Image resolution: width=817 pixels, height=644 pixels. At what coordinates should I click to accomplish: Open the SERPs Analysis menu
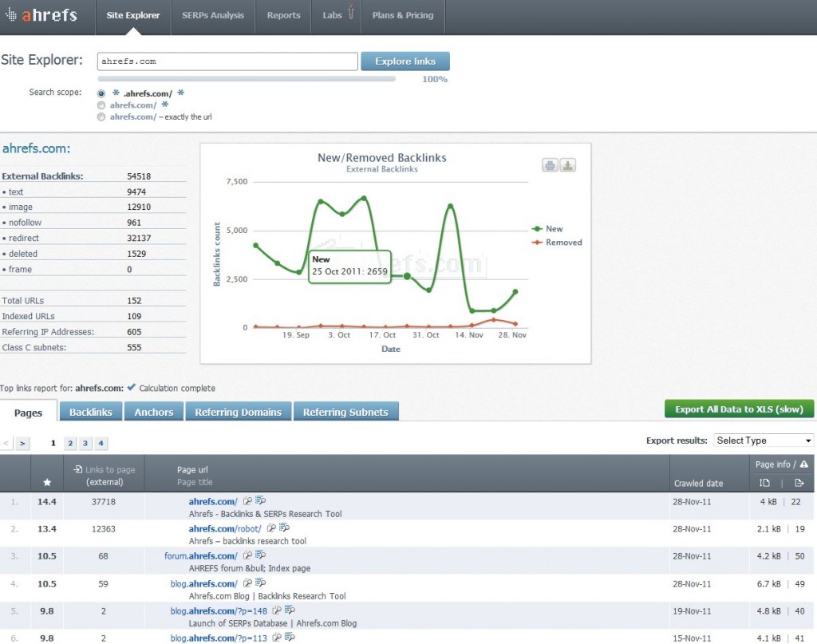212,16
